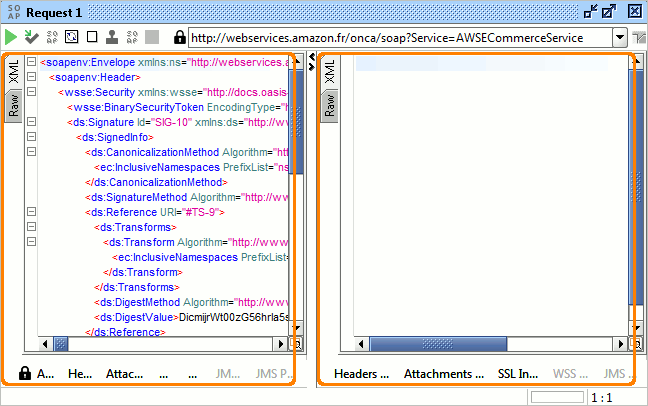Switch request editor to XML tab
648x406 pixels.
(14, 72)
